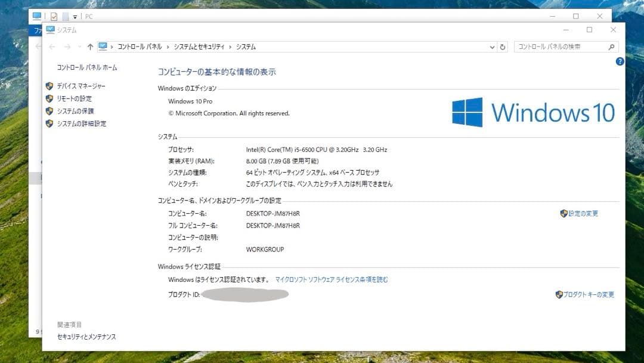Open Device Manager link with shield icon
644x363 pixels.
tap(81, 86)
